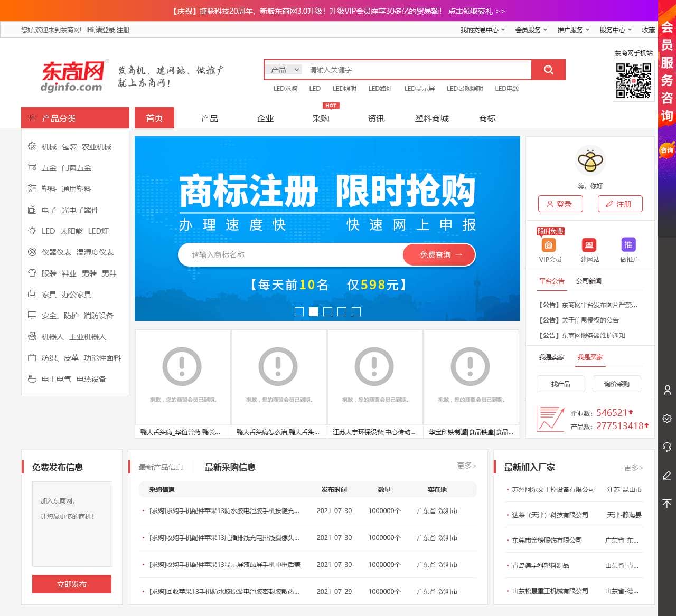
Task: Open the 产品 search category dropdown
Action: [283, 69]
